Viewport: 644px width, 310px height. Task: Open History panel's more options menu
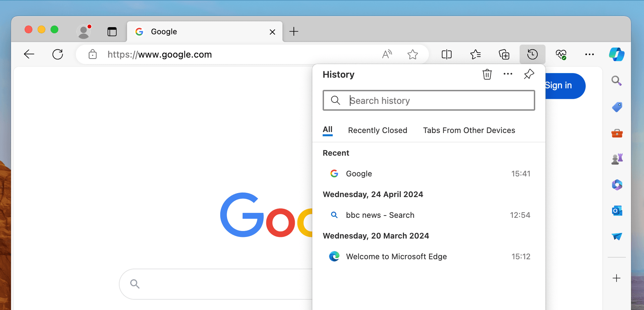pyautogui.click(x=507, y=74)
